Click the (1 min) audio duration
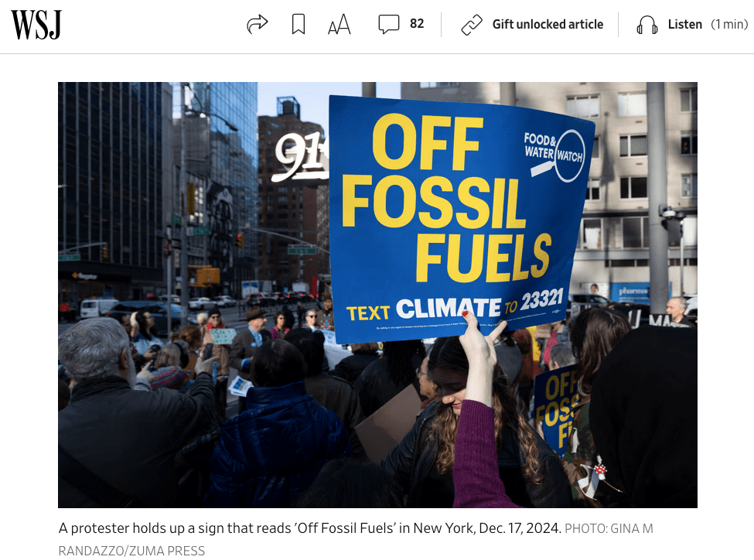754x560 pixels. (729, 24)
